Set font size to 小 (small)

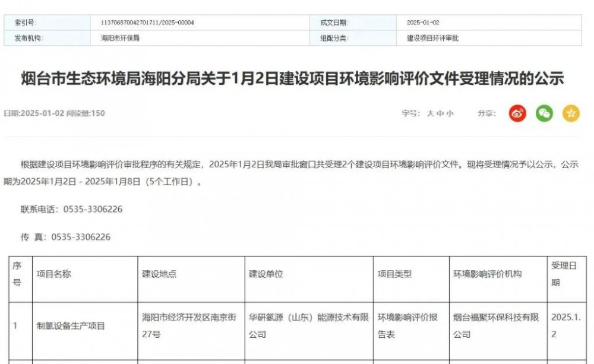[450, 113]
